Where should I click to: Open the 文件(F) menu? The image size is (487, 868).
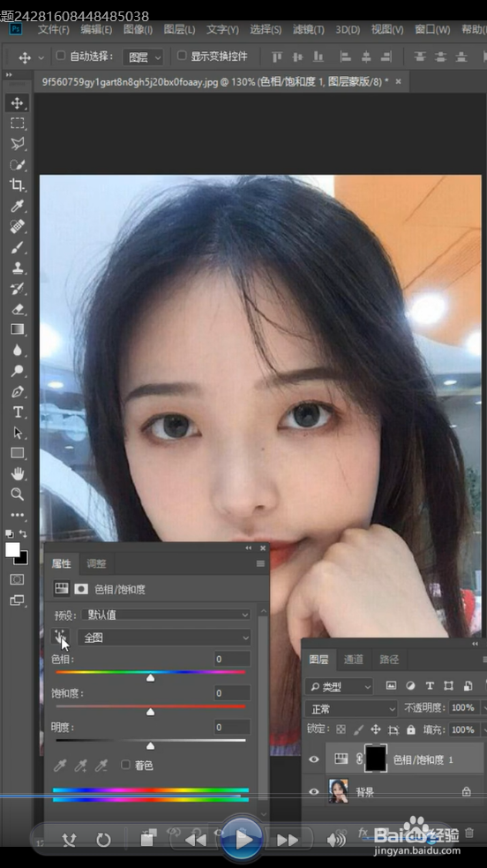click(x=54, y=29)
